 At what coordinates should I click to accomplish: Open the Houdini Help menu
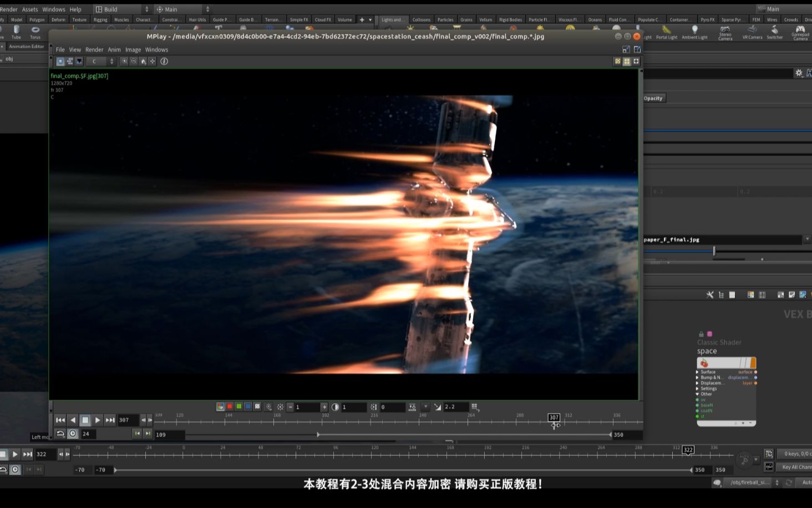click(x=75, y=9)
